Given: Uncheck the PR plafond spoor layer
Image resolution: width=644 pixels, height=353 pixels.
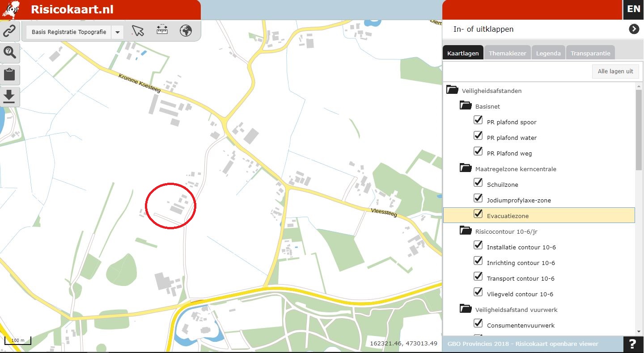Looking at the screenshot, I should click(478, 120).
